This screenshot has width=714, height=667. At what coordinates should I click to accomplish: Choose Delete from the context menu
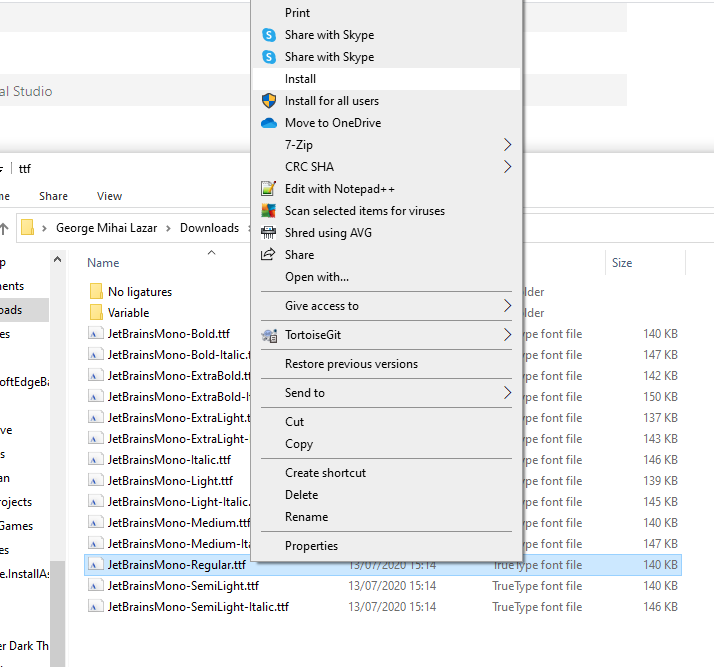[386, 495]
